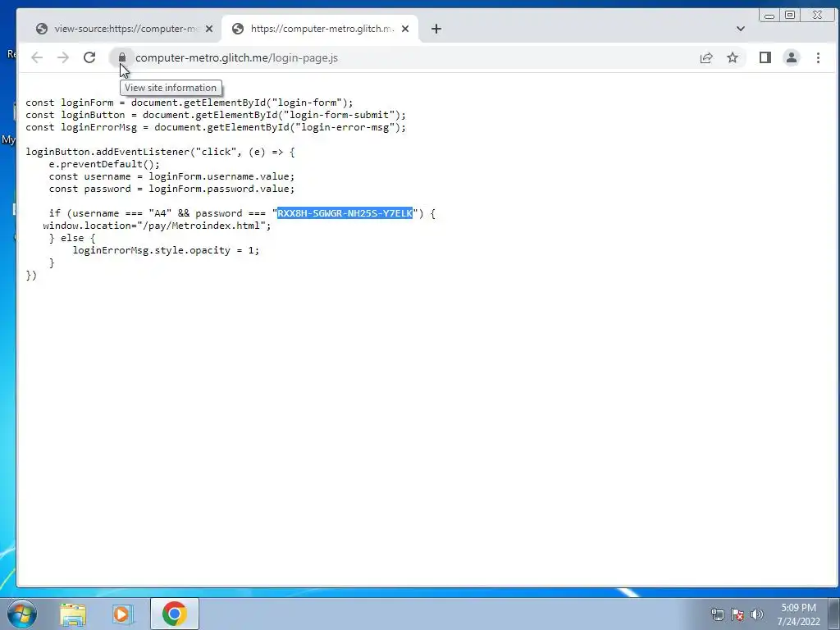Open the Windows Start menu
Viewport: 840px width, 630px height.
coord(22,614)
